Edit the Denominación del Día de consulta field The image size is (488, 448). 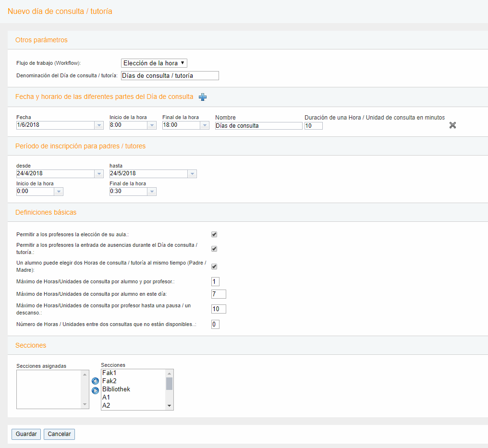click(170, 75)
